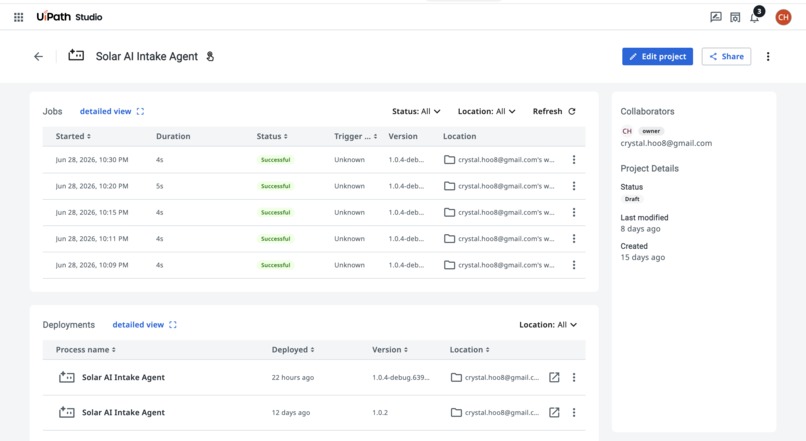Click version 1.0.4-debug.639 deployment cell
This screenshot has width=806, height=441.
coord(401,377)
